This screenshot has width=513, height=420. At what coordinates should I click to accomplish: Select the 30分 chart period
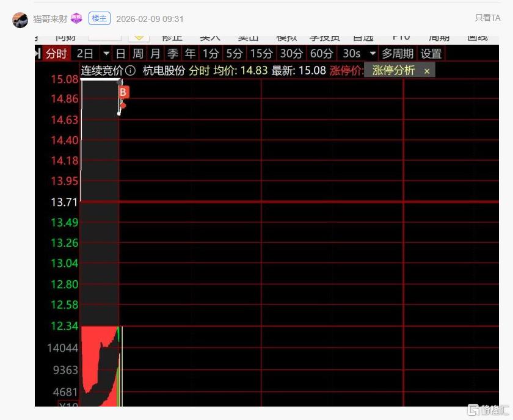click(x=291, y=54)
